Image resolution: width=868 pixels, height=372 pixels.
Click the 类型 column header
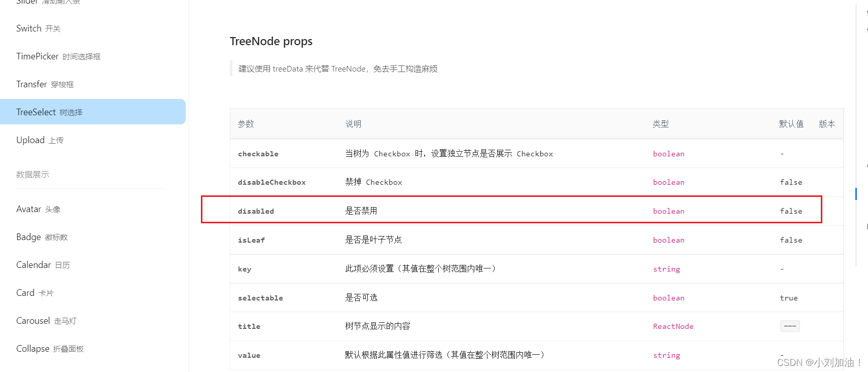tap(661, 124)
